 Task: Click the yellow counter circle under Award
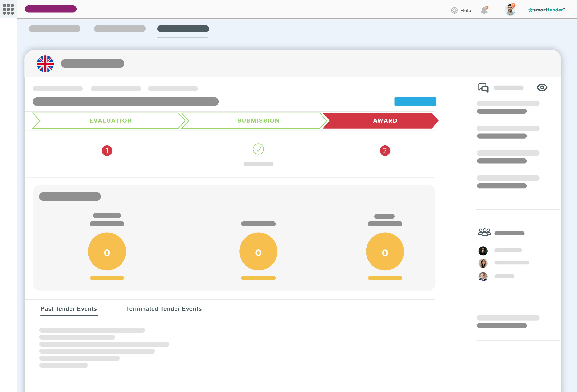coord(385,252)
